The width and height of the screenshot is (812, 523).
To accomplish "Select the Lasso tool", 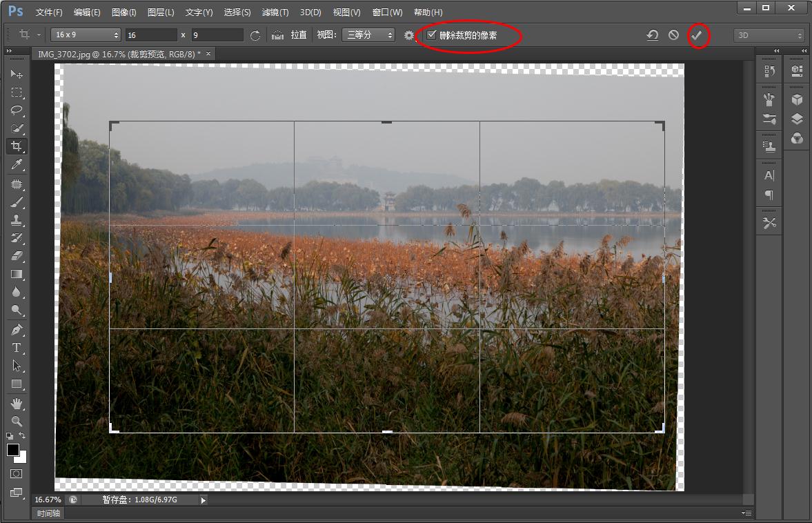I will click(x=17, y=110).
